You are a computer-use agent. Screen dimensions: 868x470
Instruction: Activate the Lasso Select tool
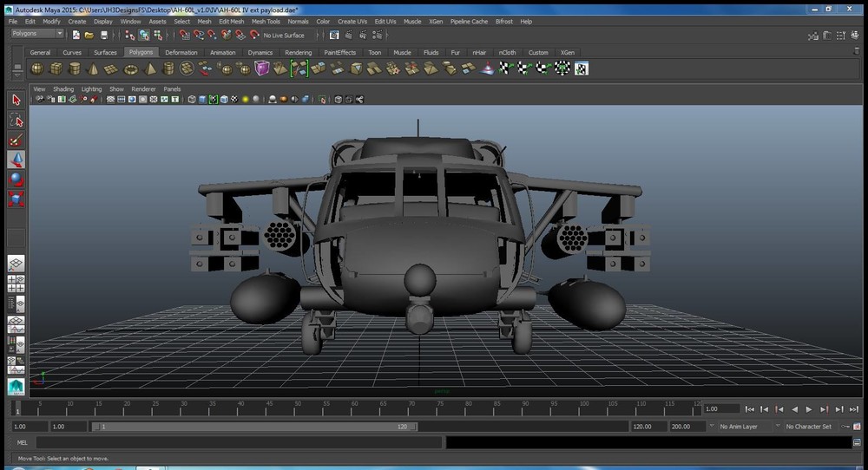coord(16,120)
